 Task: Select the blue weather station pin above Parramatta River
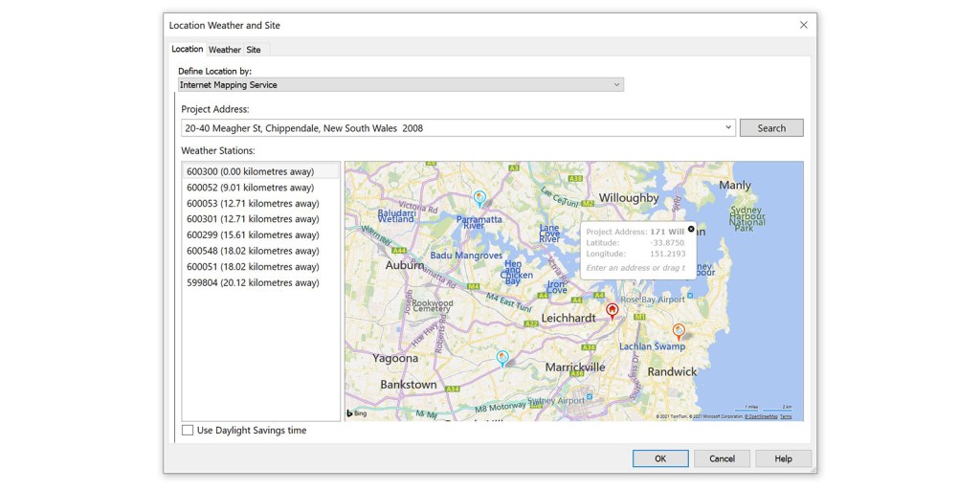(479, 199)
